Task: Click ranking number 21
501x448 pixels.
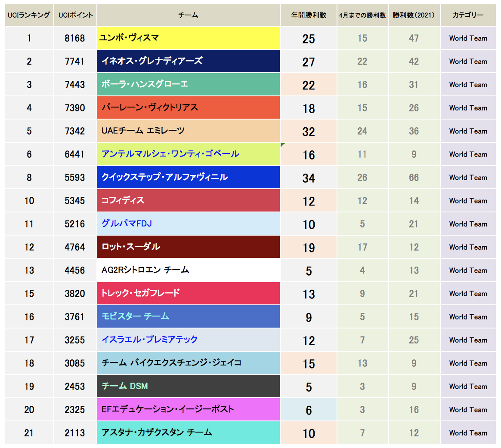Action: click(x=29, y=433)
